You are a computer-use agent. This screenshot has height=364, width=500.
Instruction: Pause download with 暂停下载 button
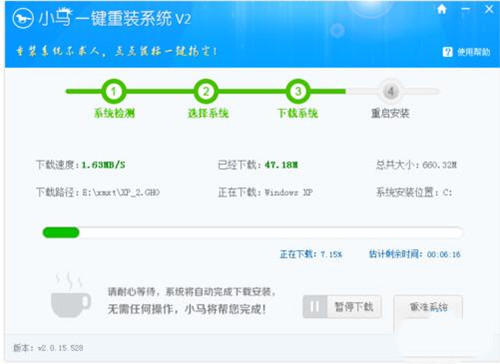(x=342, y=306)
